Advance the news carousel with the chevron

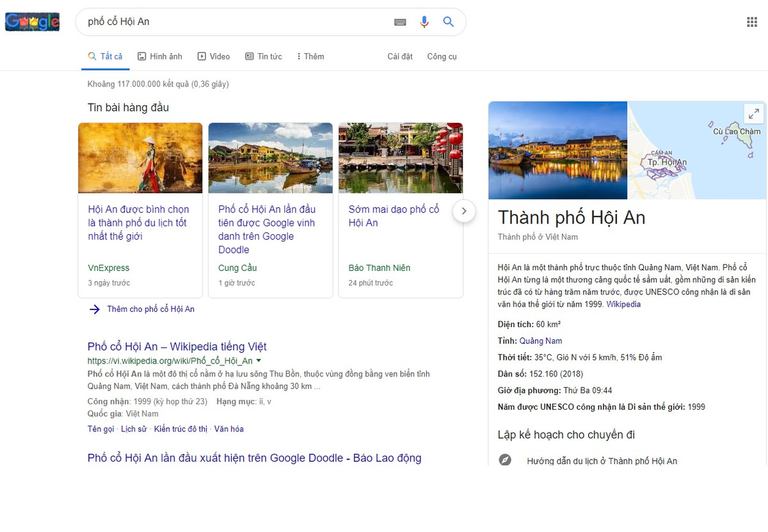tap(463, 210)
